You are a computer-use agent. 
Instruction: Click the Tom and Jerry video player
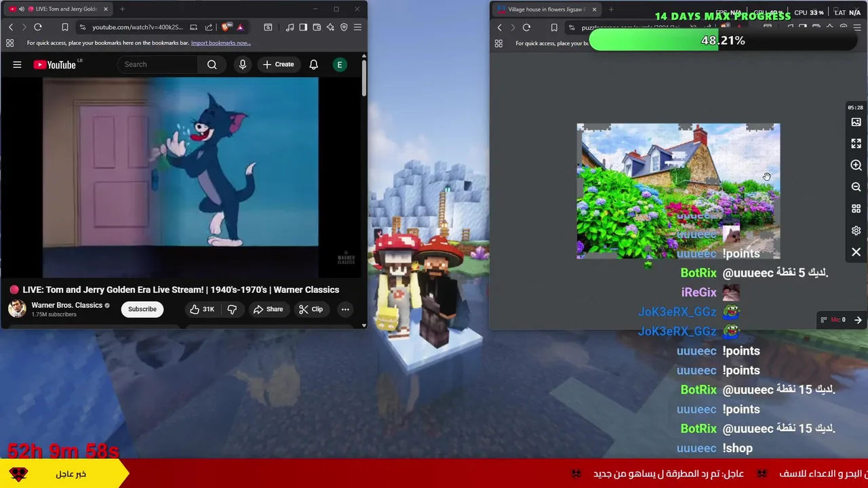point(180,176)
